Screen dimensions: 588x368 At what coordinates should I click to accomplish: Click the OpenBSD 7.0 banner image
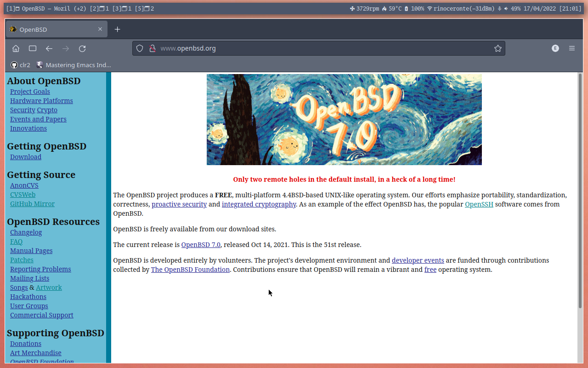pos(344,120)
